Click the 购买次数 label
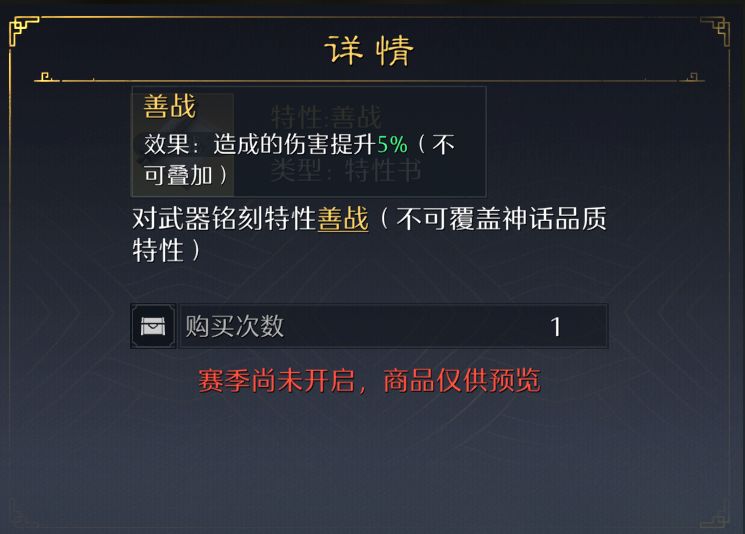The image size is (745, 534). click(235, 326)
